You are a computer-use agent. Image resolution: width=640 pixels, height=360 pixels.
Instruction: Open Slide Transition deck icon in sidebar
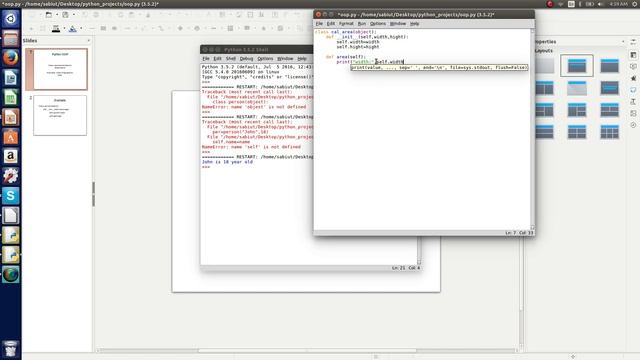(x=633, y=67)
